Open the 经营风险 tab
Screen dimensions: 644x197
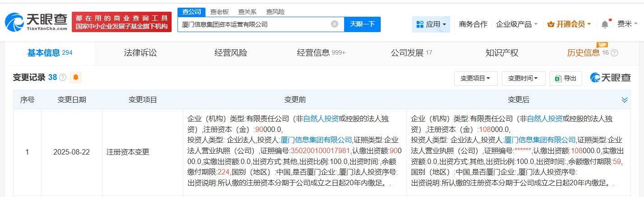click(x=231, y=53)
